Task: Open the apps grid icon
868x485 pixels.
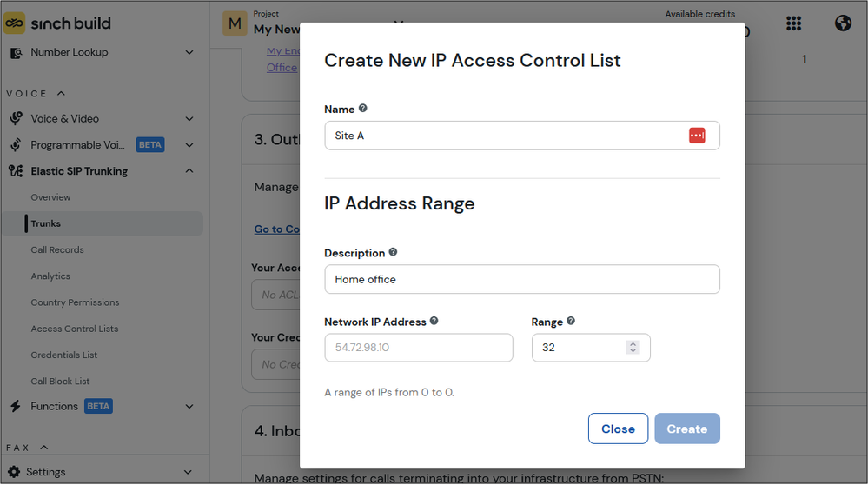Action: (x=794, y=23)
